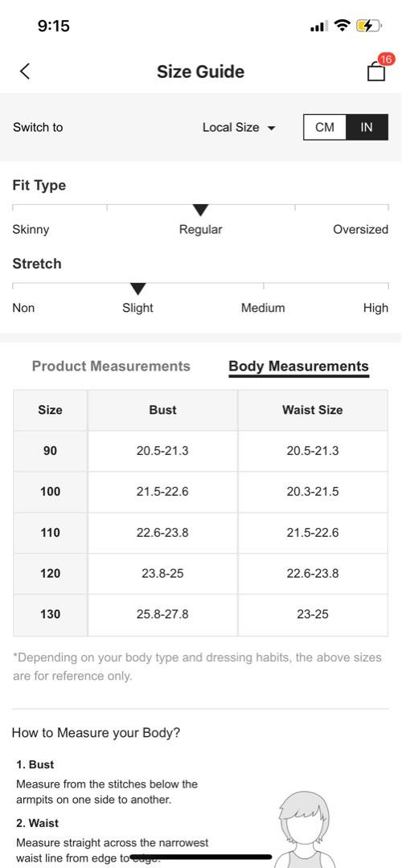This screenshot has width=402, height=868.
Task: Tap the battery charging indicator
Action: [x=369, y=26]
